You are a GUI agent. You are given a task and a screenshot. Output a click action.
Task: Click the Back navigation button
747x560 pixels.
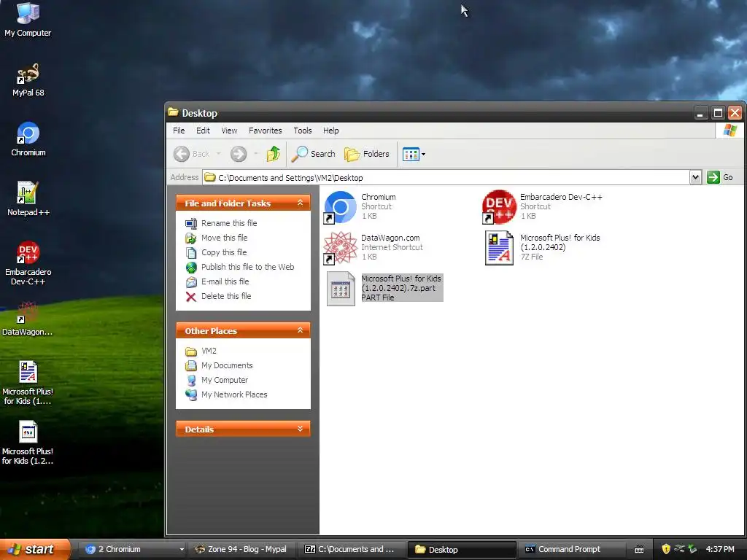192,154
